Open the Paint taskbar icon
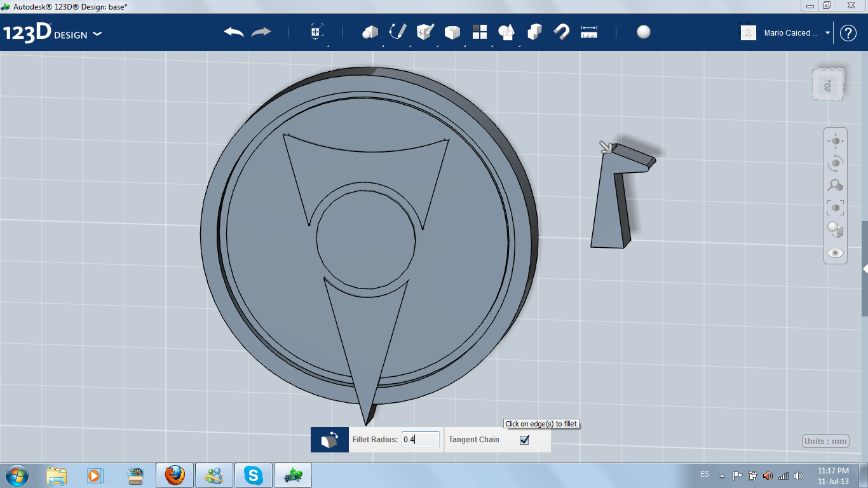The image size is (868, 488). click(135, 475)
